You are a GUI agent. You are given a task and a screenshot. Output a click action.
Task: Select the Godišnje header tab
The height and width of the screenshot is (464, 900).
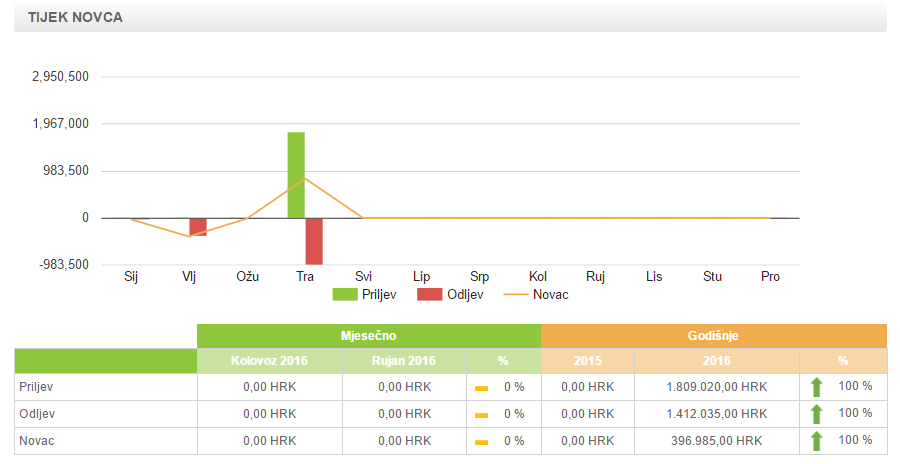(x=714, y=335)
